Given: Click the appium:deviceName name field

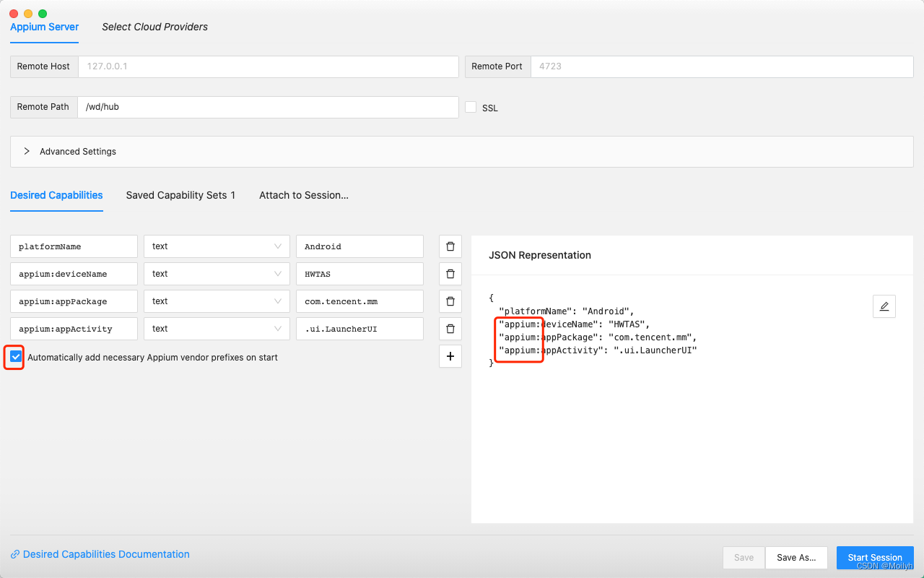Looking at the screenshot, I should (x=74, y=274).
